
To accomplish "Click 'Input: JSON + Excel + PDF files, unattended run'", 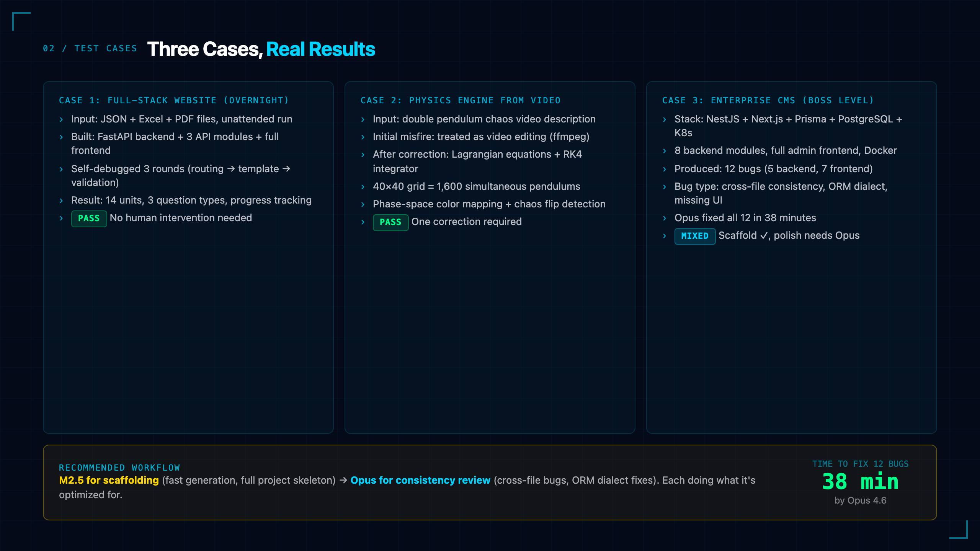I will 182,119.
